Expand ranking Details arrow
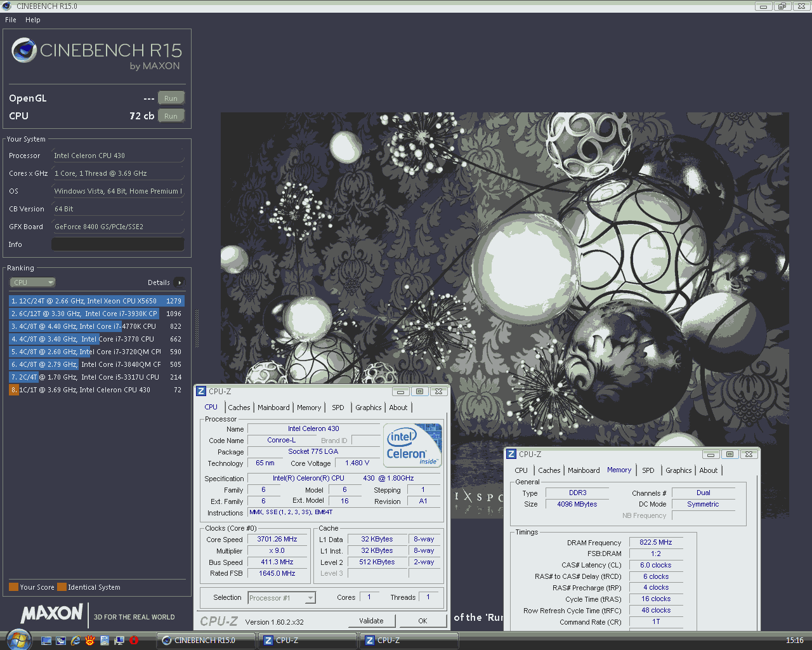Viewport: 812px width, 650px height. [x=180, y=282]
